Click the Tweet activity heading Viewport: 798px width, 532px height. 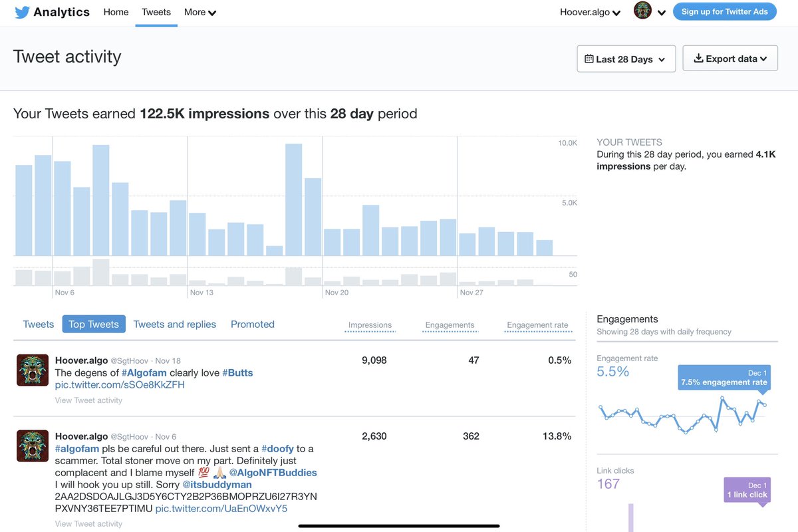click(67, 57)
